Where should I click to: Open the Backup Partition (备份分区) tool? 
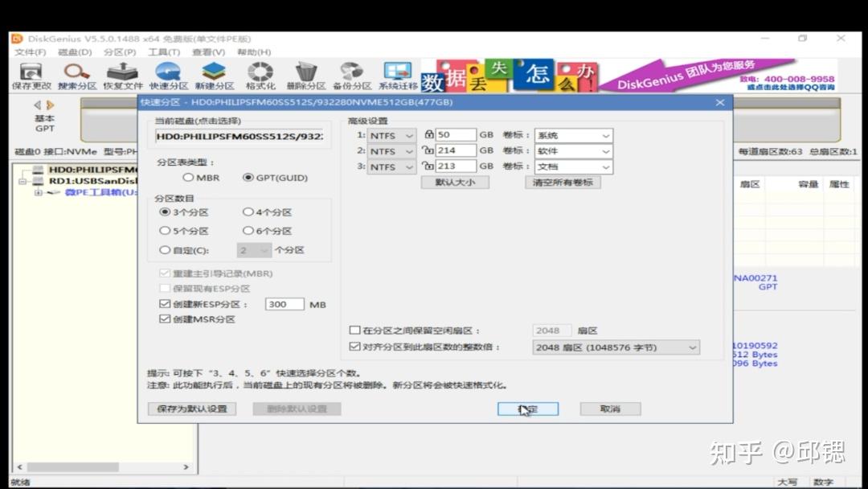tap(351, 76)
